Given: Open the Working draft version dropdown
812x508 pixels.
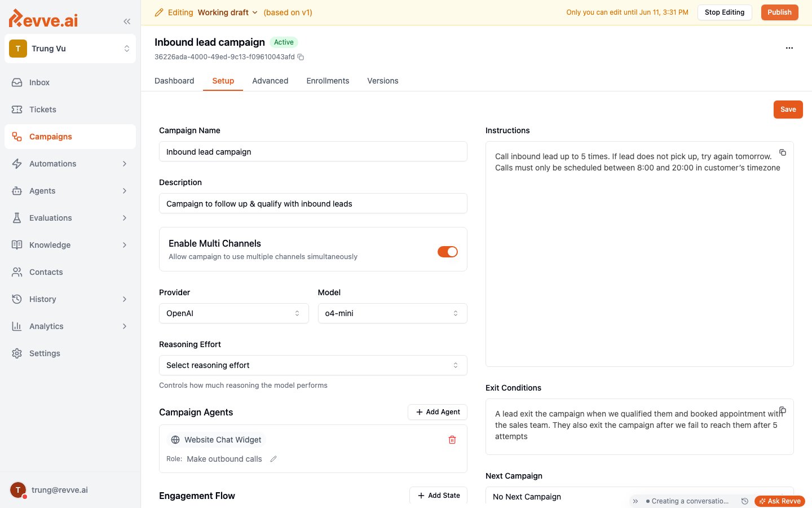Looking at the screenshot, I should [228, 12].
